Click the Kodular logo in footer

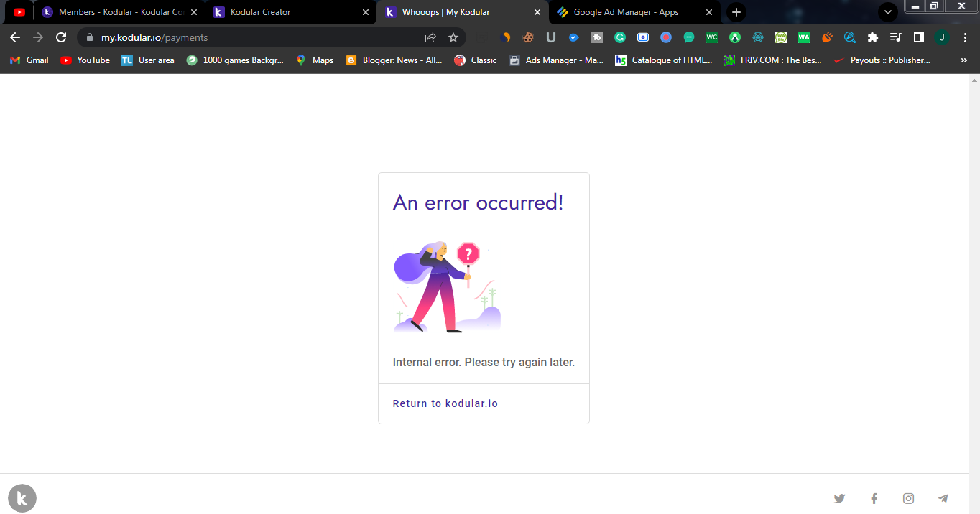tap(22, 497)
